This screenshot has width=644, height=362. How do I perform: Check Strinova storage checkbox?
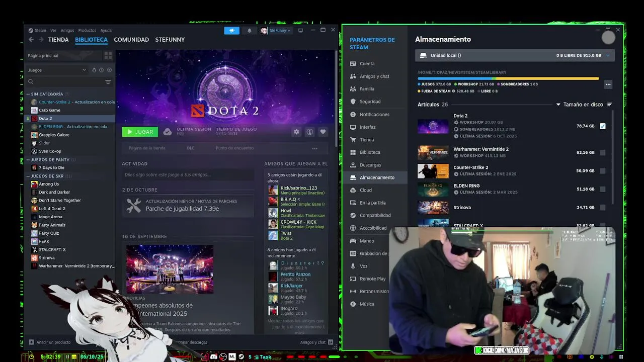(602, 207)
